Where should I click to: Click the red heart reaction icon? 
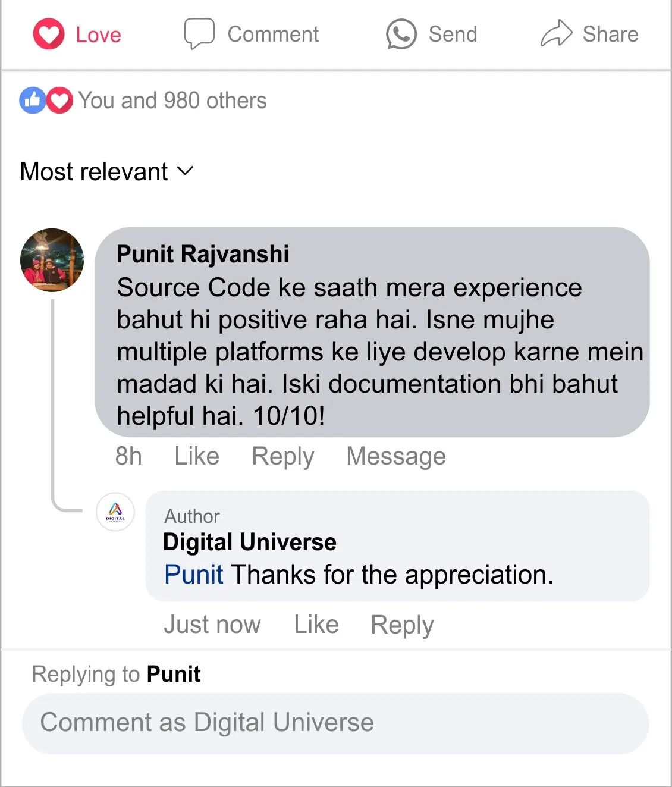tap(59, 101)
